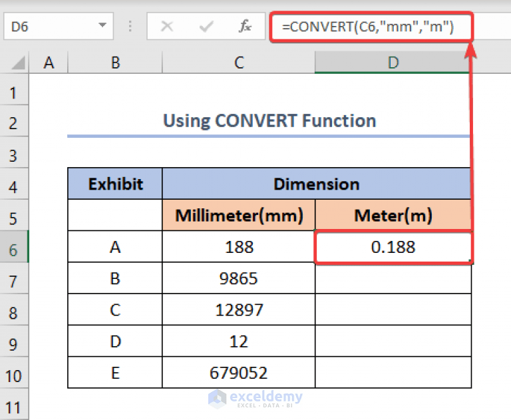This screenshot has width=511, height=420.
Task: Select row 5 header
Action: 14,216
